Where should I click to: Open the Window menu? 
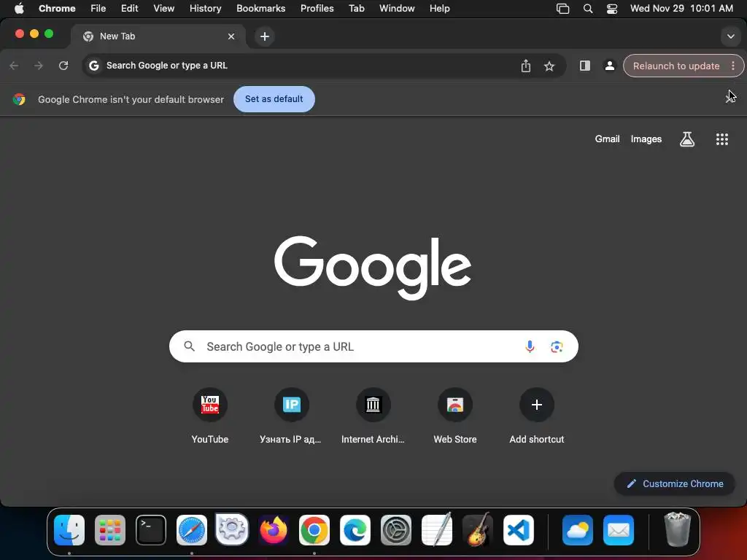pyautogui.click(x=397, y=8)
